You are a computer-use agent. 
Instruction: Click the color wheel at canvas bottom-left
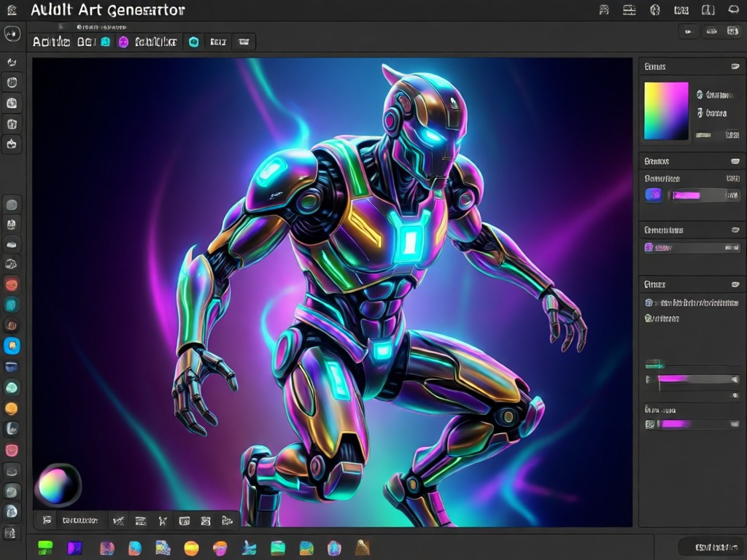pos(58,485)
